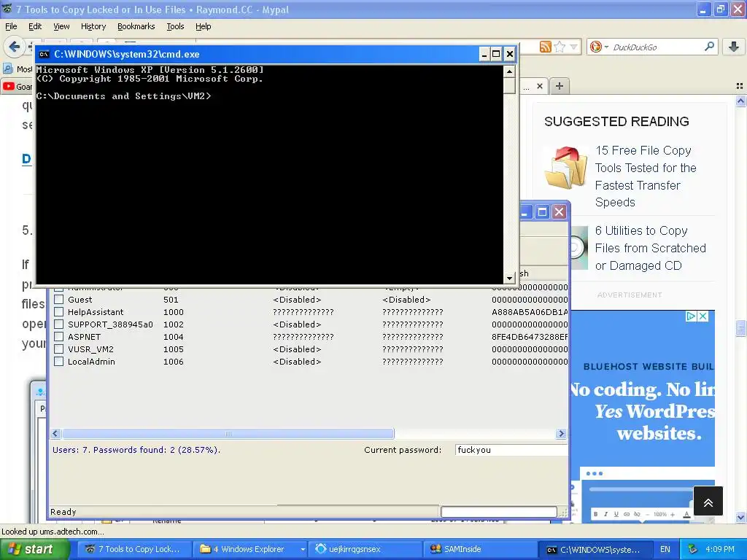Click the bookmarks toolbar YouTube icon
Image resolution: width=747 pixels, height=560 pixels.
[x=8, y=86]
